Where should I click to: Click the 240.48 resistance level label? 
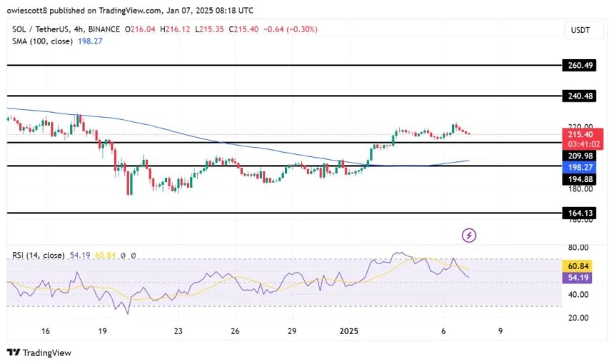click(580, 95)
